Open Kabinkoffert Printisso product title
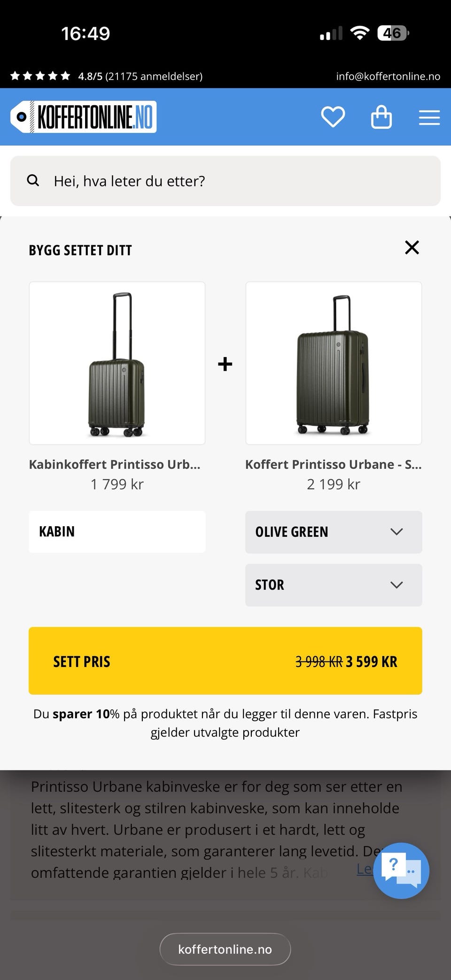Image resolution: width=451 pixels, height=980 pixels. 115,464
